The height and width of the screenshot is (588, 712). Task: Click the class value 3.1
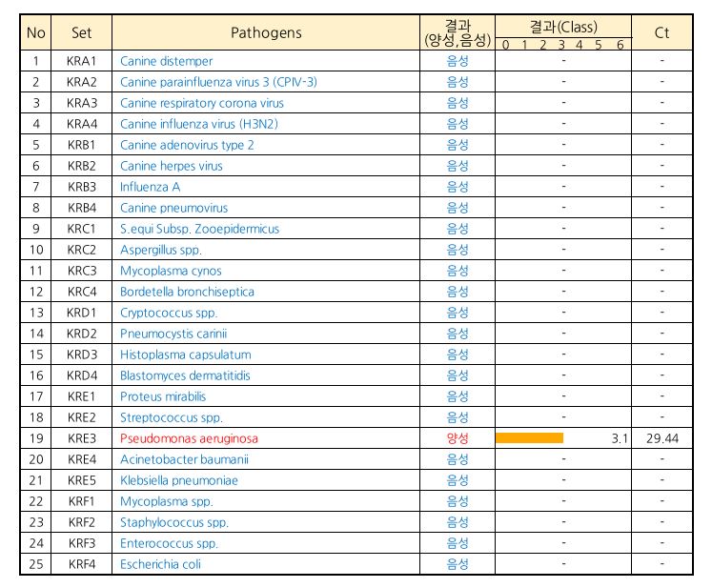(618, 438)
